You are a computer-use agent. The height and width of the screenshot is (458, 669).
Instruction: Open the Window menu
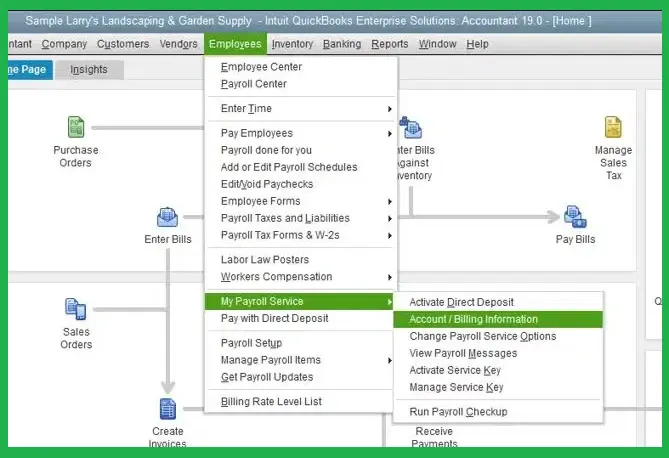437,44
